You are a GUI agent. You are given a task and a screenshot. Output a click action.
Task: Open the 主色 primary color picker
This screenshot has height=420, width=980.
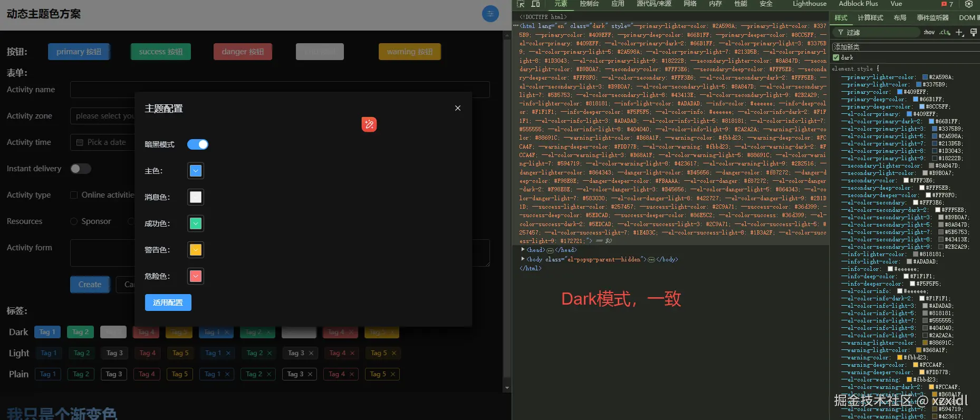(x=196, y=171)
